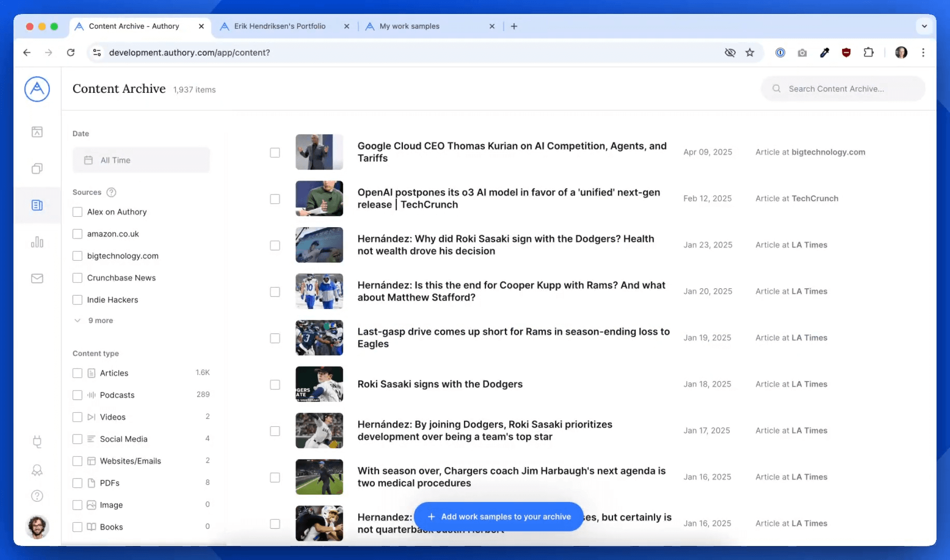The height and width of the screenshot is (560, 950).
Task: Switch to Erik Hendriksen's Portfolio tab
Action: point(280,26)
